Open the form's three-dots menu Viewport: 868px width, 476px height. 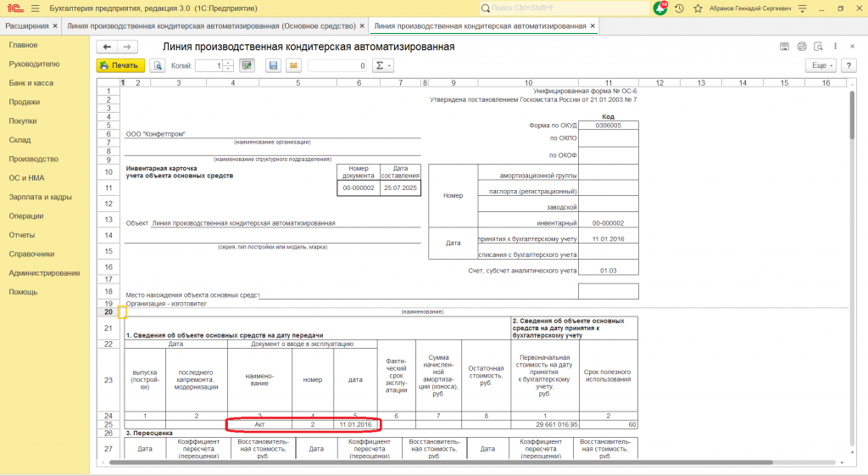point(835,47)
